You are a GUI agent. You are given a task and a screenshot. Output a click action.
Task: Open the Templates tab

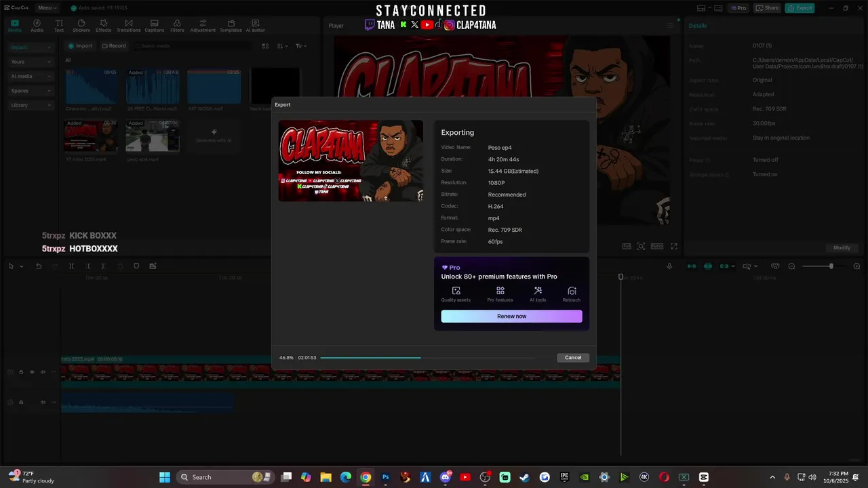pyautogui.click(x=231, y=26)
